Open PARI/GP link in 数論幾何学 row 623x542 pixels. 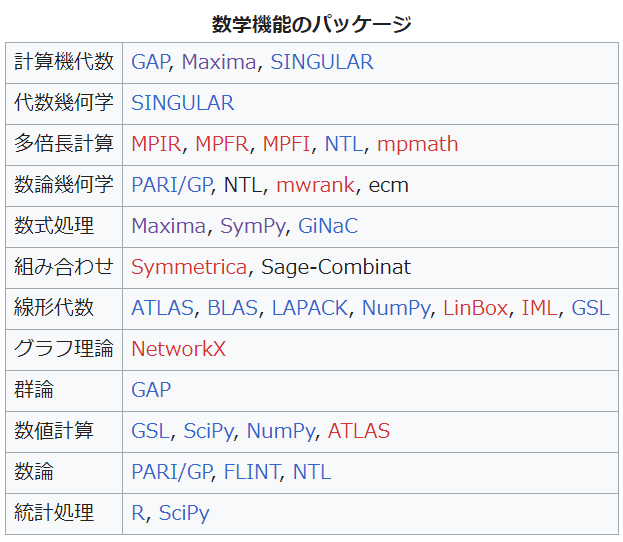[x=172, y=185]
